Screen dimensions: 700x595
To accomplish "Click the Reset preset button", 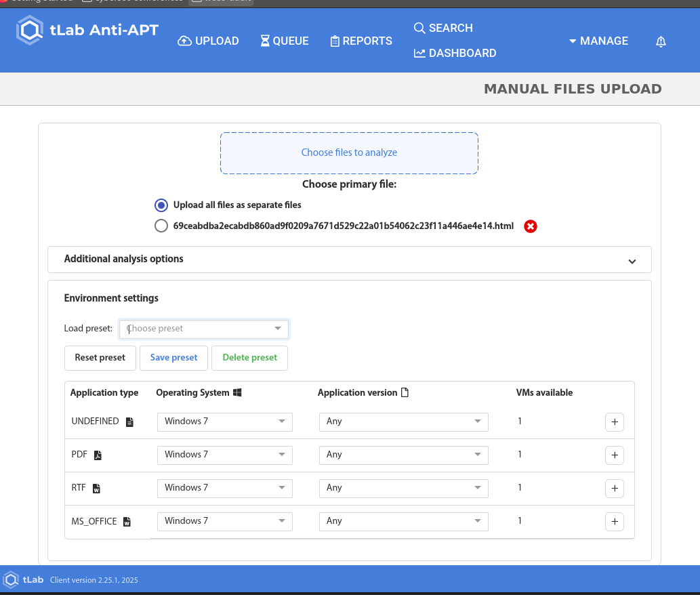I will 100,358.
